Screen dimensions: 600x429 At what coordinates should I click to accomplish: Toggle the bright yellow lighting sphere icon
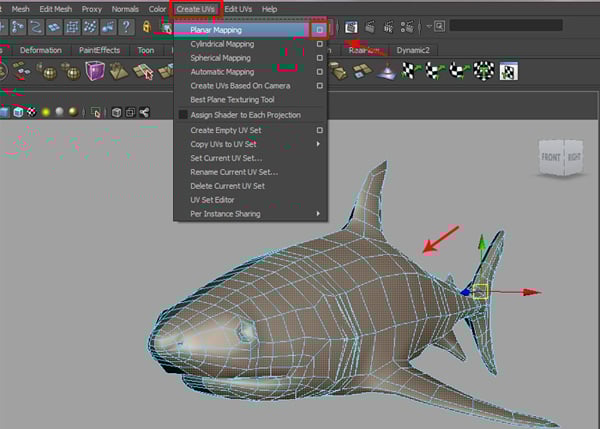46,112
